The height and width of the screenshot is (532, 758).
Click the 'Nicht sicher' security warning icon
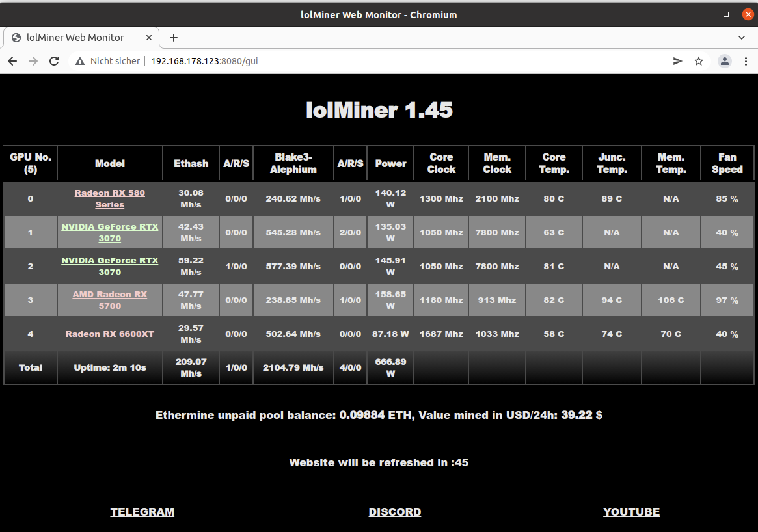[x=80, y=61]
